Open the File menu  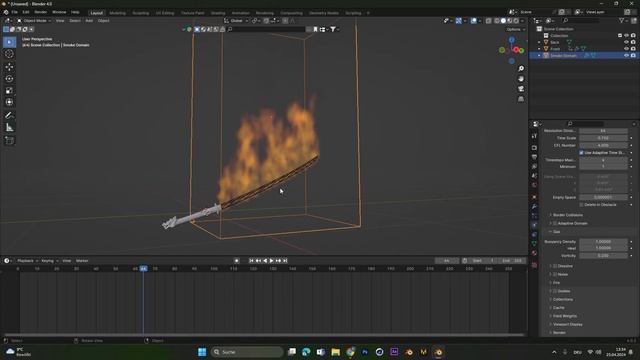[x=15, y=12]
